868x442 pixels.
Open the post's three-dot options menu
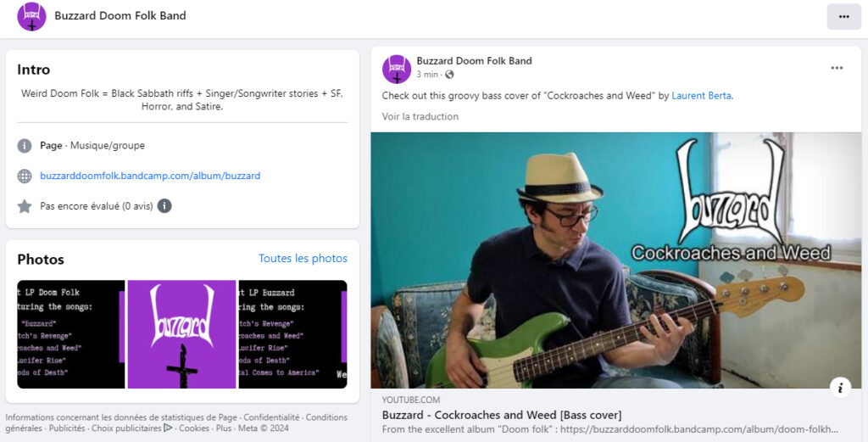pos(837,68)
